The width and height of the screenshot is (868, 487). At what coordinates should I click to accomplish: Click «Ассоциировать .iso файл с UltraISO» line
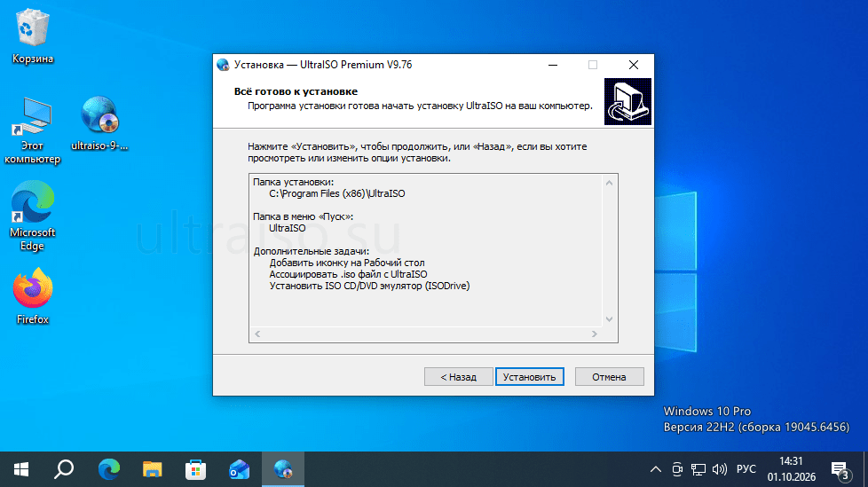pos(348,274)
